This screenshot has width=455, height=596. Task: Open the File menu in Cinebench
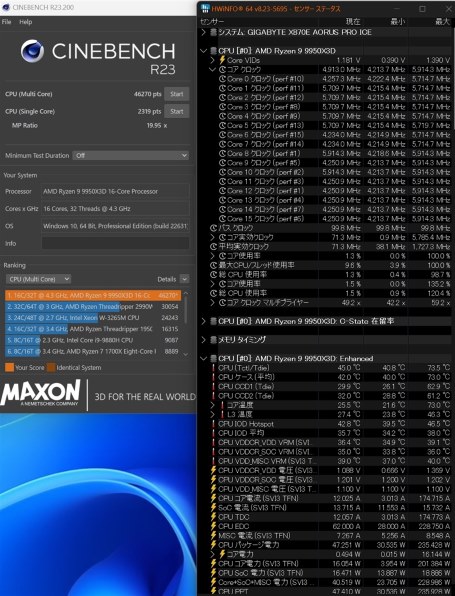pos(6,22)
